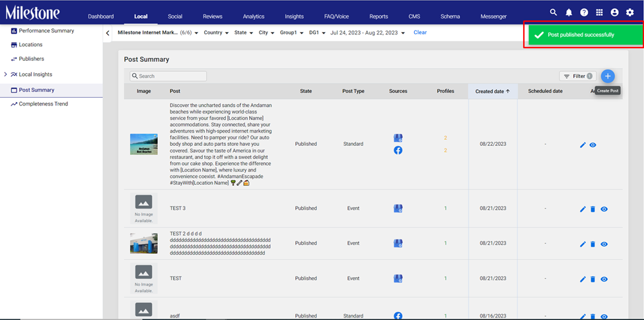Viewport: 644px width, 320px height.
Task: Click Google Business icon in Andaman row
Action: click(x=398, y=138)
